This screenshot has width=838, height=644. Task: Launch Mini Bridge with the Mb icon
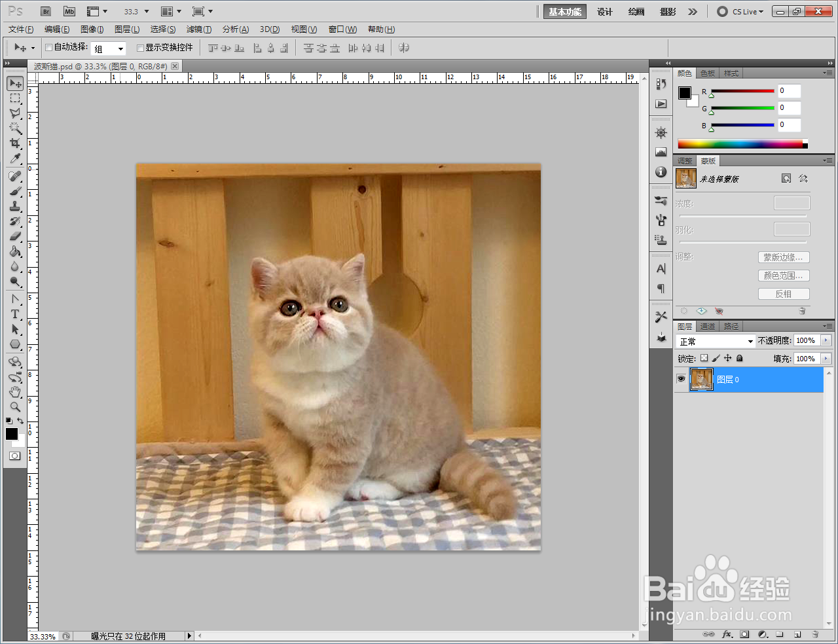(x=69, y=11)
